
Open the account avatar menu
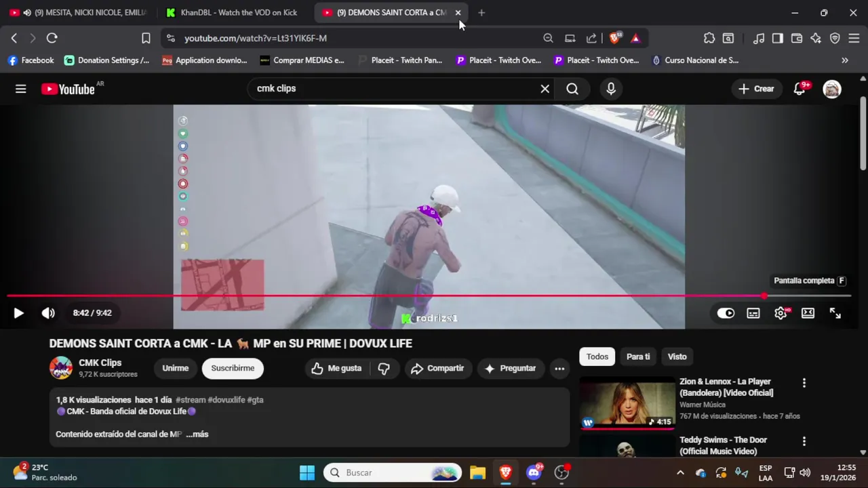(832, 89)
